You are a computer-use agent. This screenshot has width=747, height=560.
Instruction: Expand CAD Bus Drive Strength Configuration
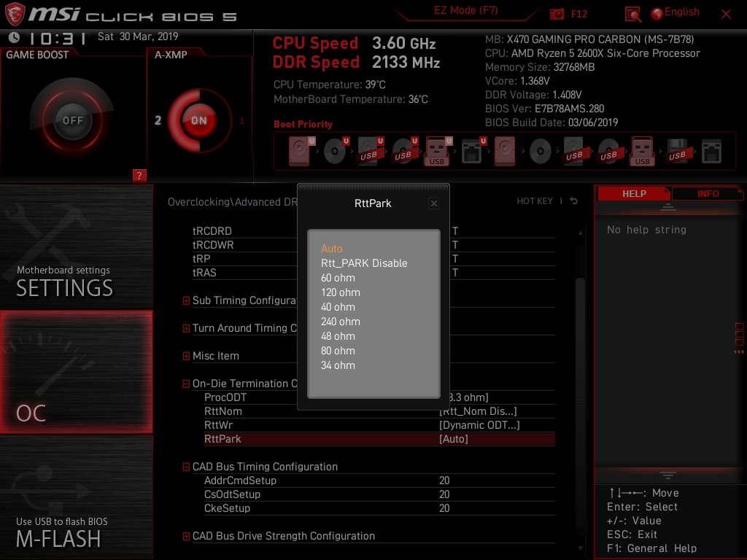click(186, 536)
